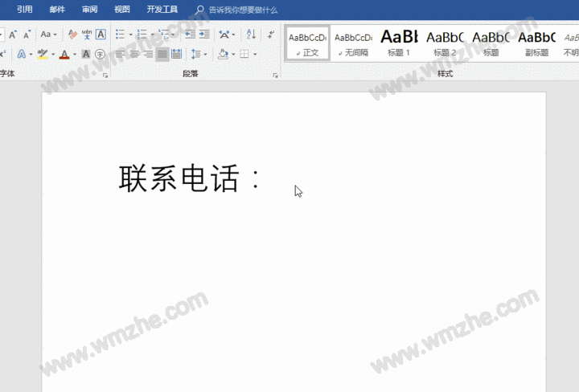Expand the Borders dropdown arrow
Screen dimensions: 579x392
coord(255,55)
